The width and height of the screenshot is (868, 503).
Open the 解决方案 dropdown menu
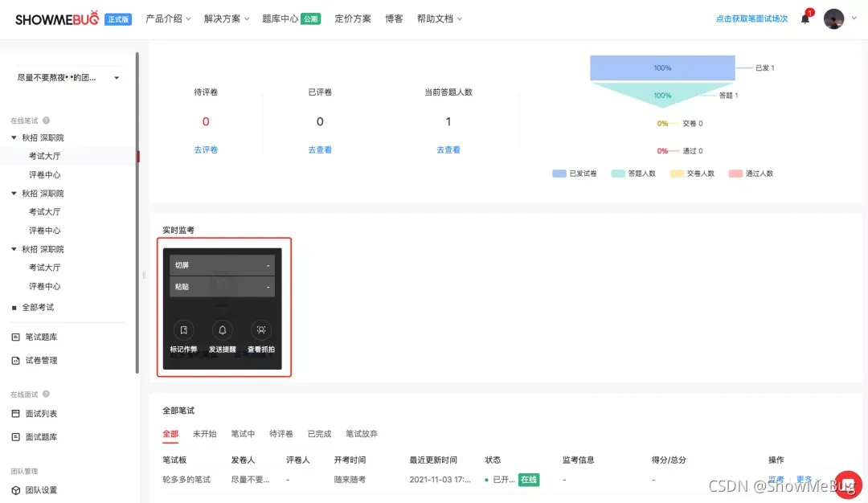point(227,18)
